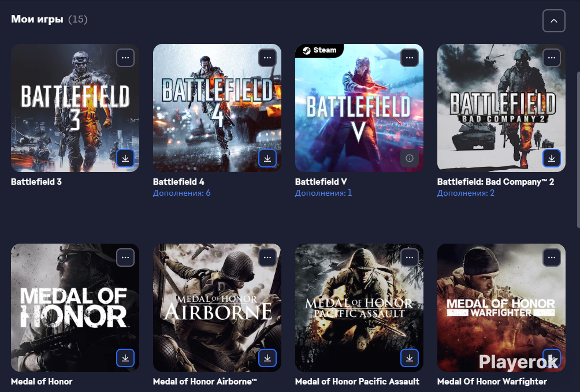Click the Battlefield V title text

(x=321, y=182)
